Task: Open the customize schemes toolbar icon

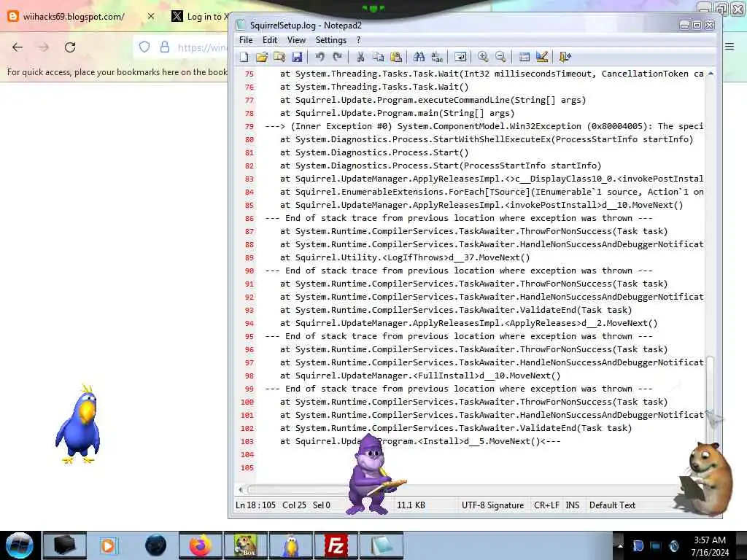Action: coord(542,57)
